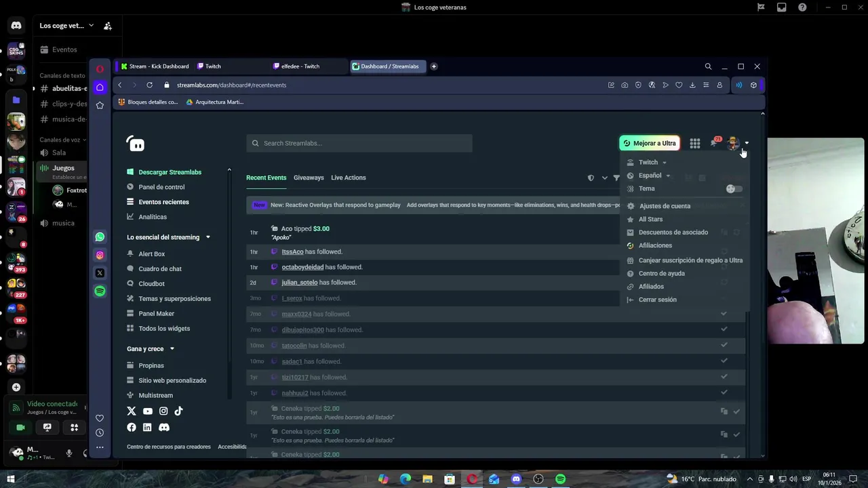Open the Discord icon in Streamlabs footer
868x488 pixels.
[x=164, y=427]
